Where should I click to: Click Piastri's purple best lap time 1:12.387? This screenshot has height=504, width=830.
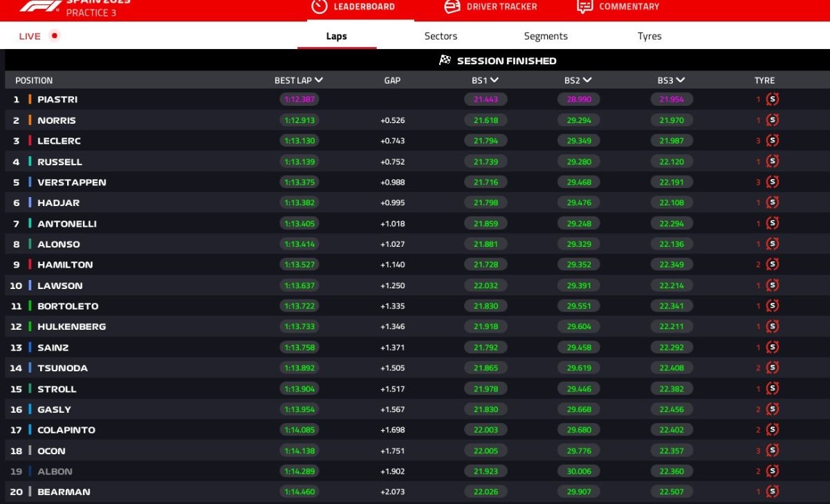tap(299, 100)
